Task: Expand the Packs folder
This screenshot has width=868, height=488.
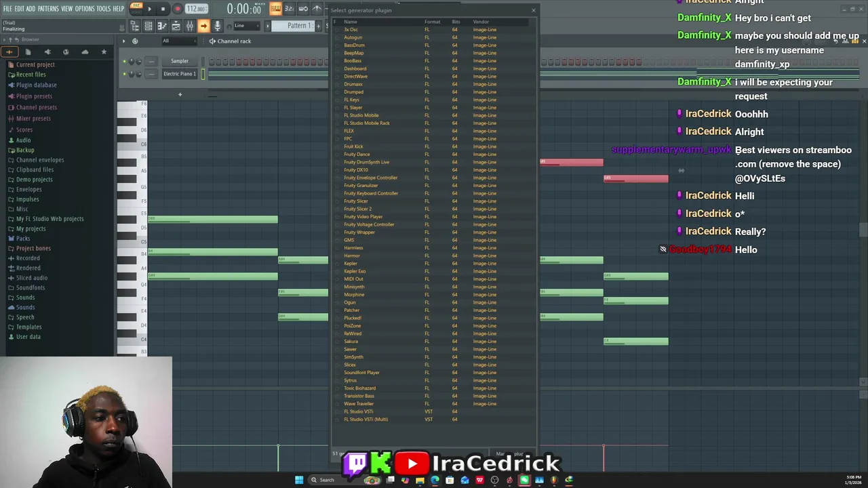Action: [23, 238]
